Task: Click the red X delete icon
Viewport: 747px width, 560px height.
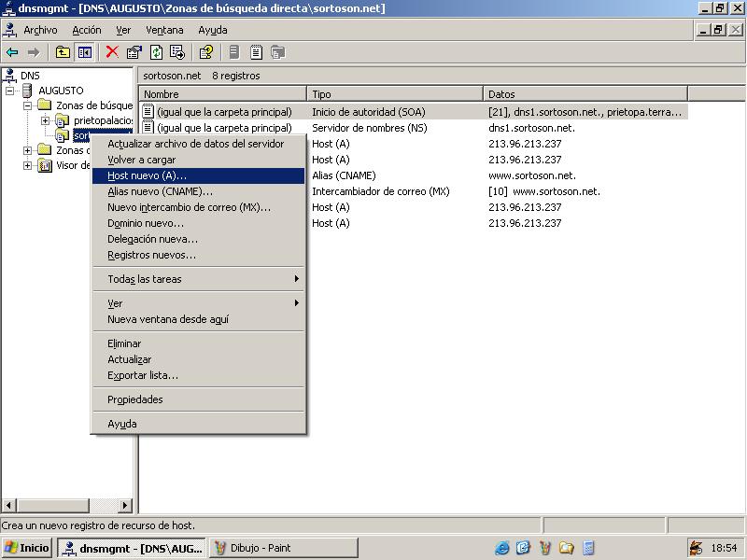Action: (112, 52)
